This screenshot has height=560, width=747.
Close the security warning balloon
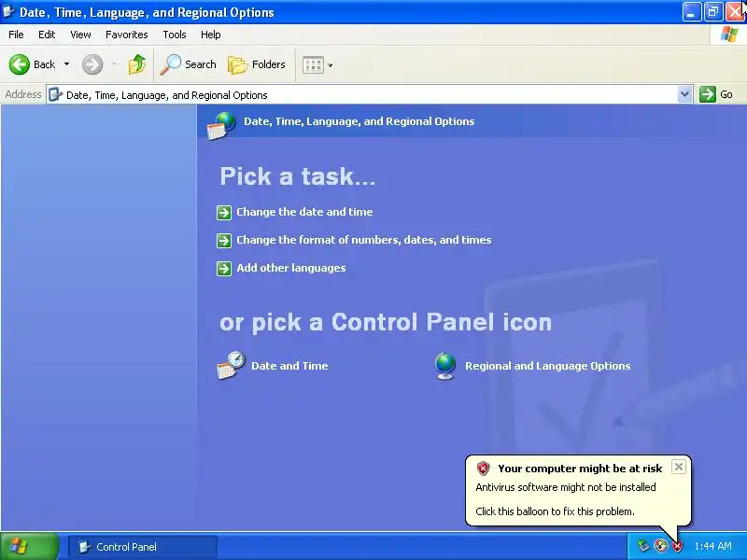click(x=679, y=467)
